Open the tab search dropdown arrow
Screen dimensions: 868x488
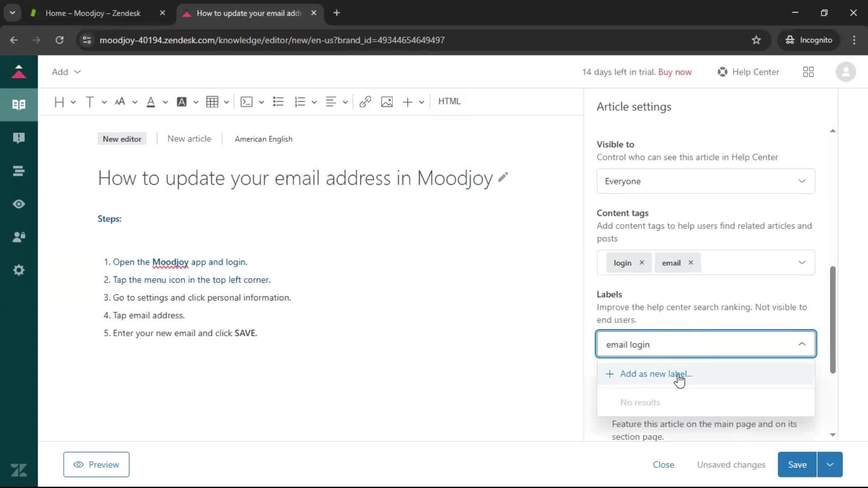coord(13,13)
